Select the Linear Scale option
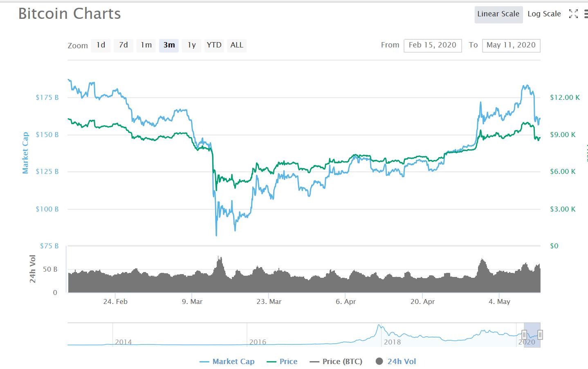 [x=498, y=14]
